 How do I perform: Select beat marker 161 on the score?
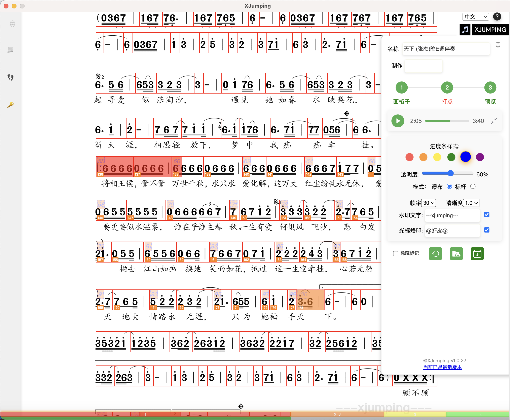[x=213, y=260]
